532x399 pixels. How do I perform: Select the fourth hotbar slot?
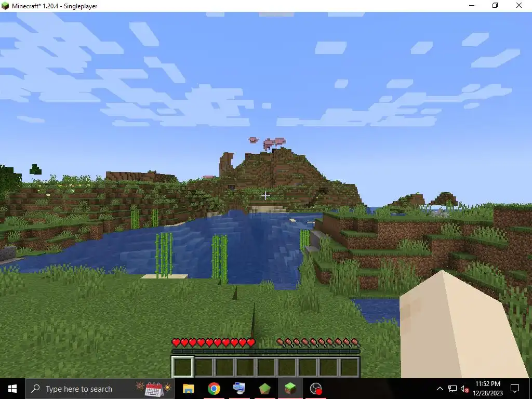tap(245, 367)
